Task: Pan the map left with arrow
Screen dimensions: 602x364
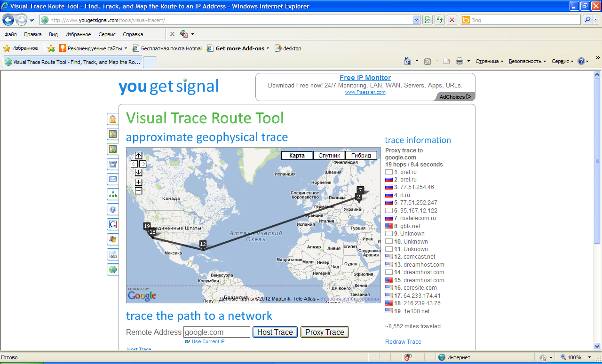Action: (134, 164)
